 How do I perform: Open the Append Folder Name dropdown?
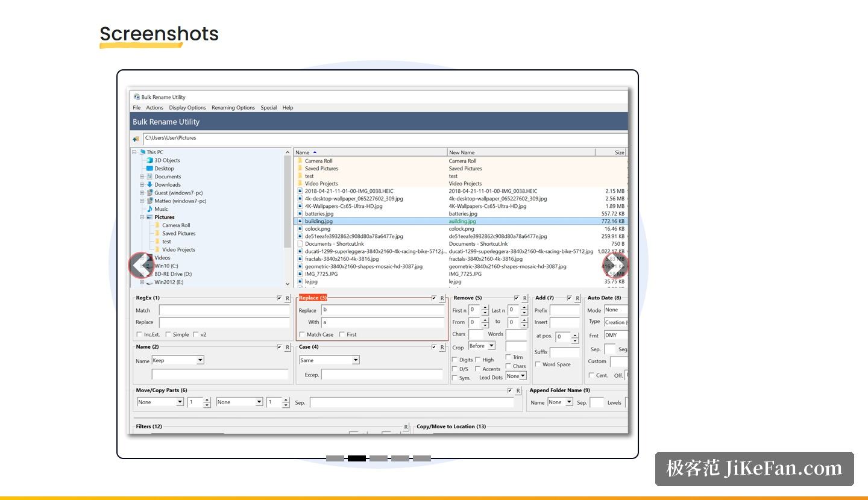[560, 402]
